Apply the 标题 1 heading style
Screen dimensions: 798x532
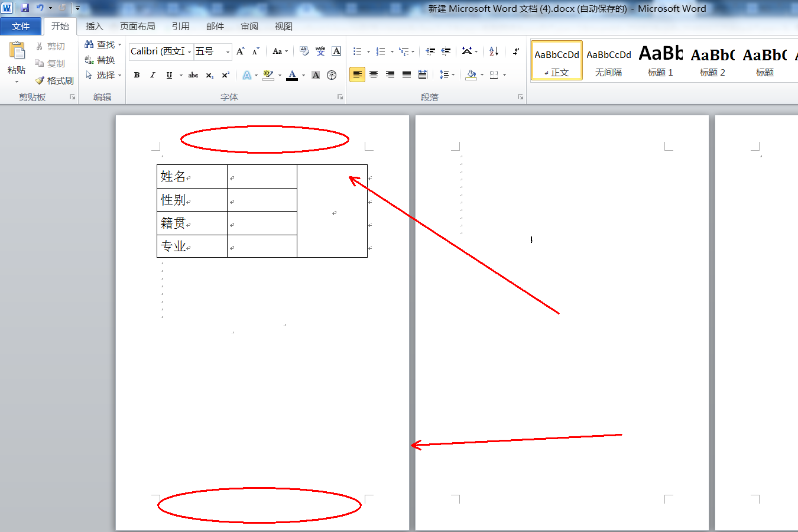[x=660, y=60]
